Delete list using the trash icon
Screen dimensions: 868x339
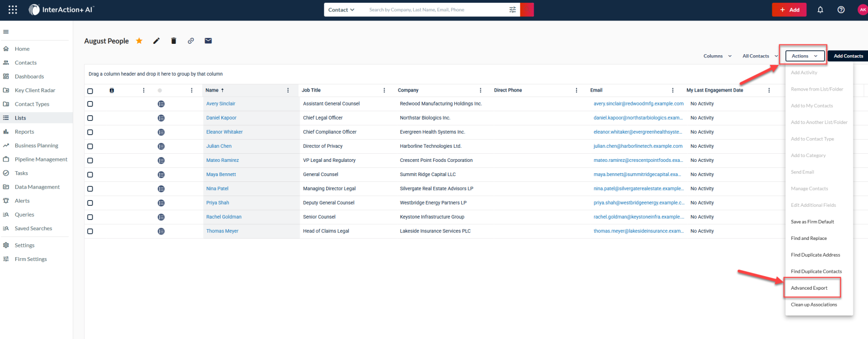(x=174, y=41)
